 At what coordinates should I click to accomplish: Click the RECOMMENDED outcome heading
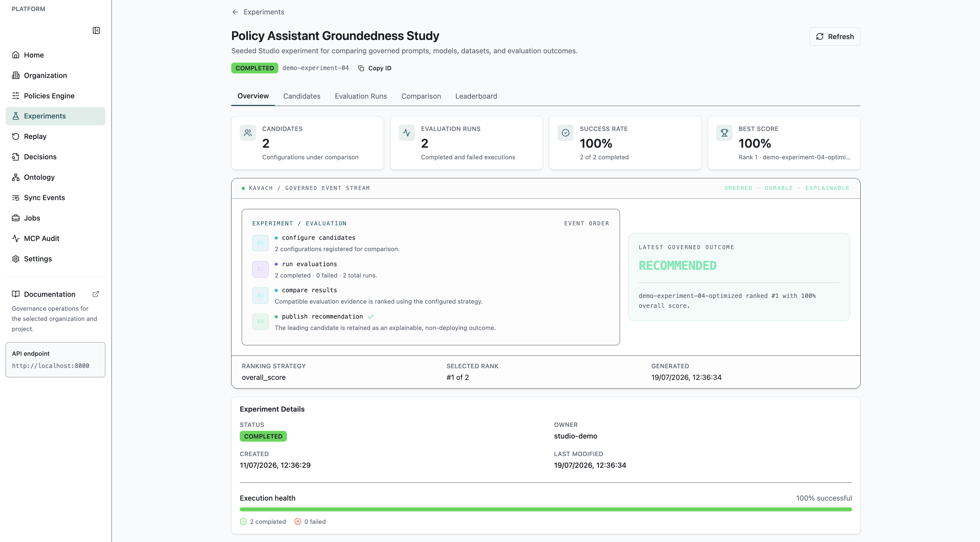click(678, 265)
